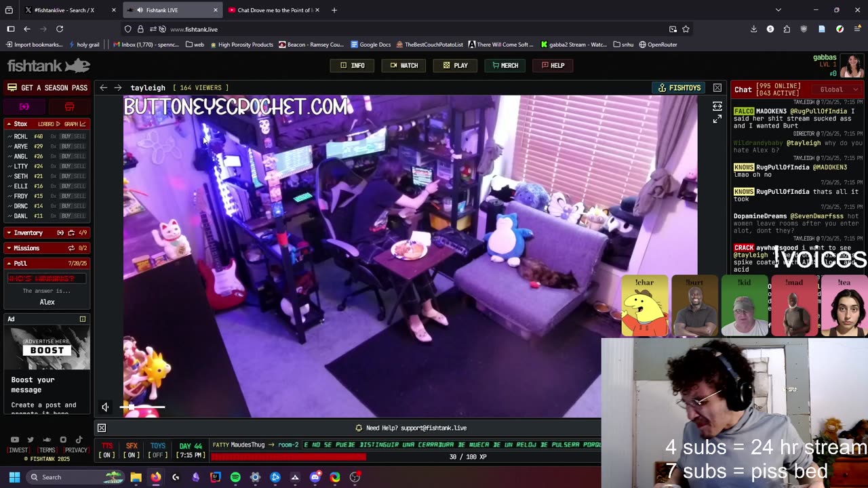Open the PLAY menu button
The image size is (868, 488).
(x=455, y=66)
